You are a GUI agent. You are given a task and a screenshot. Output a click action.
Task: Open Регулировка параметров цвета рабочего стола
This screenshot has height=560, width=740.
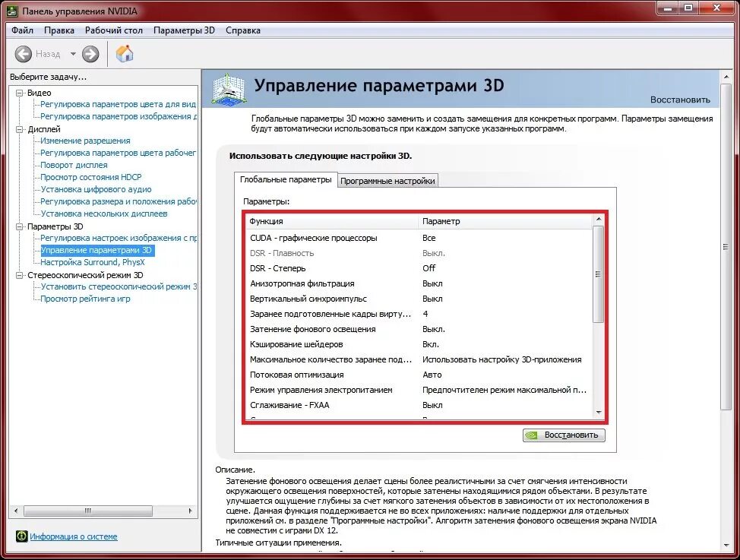coord(118,153)
